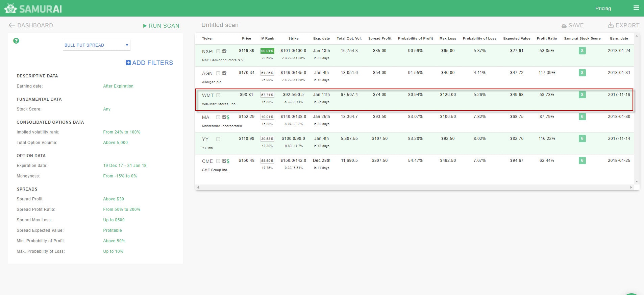Click MA Samurai Stock Score badge 6
Image resolution: width=644 pixels, height=295 pixels.
[582, 117]
